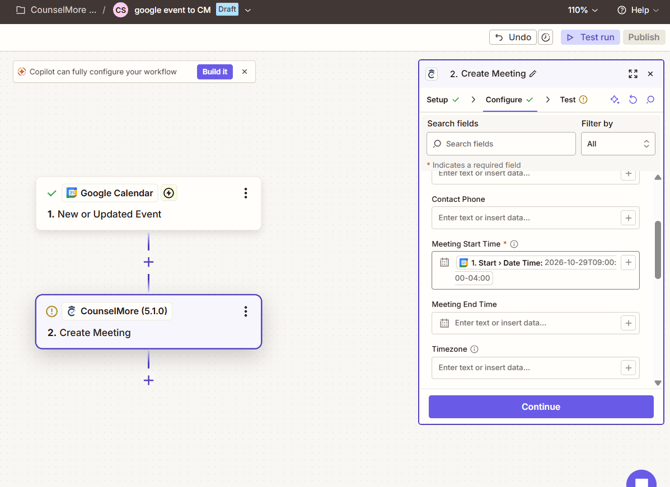
Task: Open the 110% zoom dropdown
Action: (582, 10)
